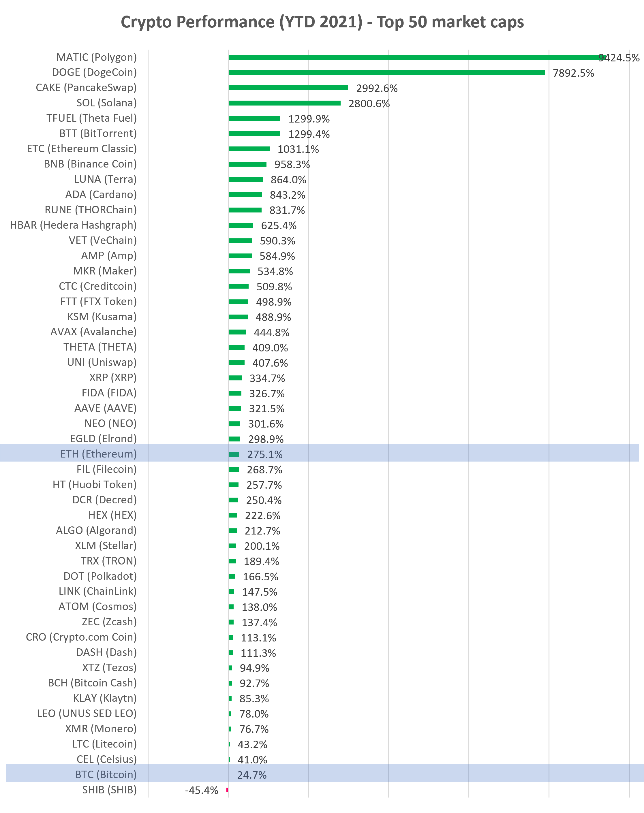Select the XTZ (Tezos) label
Viewport: 644px width, 813px height.
tap(110, 667)
